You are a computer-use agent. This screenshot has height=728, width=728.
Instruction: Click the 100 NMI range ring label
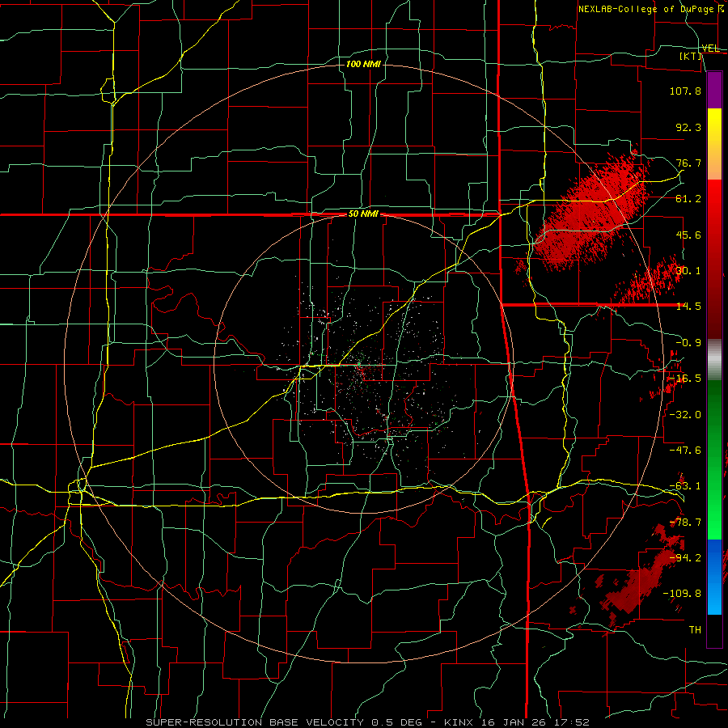click(363, 64)
